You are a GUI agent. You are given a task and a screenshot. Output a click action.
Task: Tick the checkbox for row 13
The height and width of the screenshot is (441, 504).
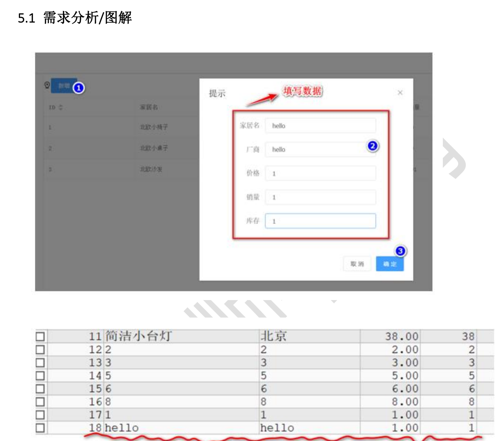(x=40, y=363)
